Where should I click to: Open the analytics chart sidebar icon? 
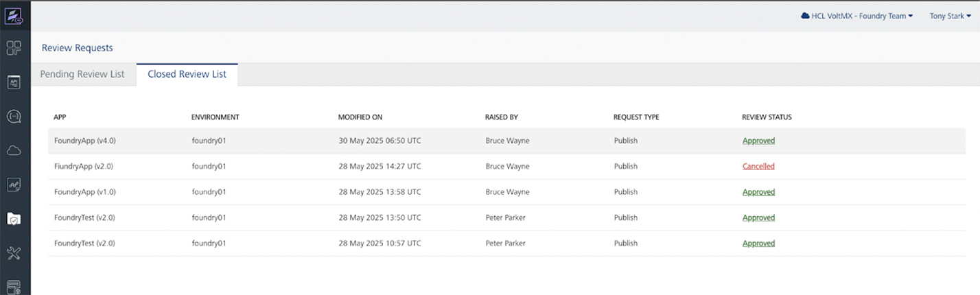pos(14,185)
